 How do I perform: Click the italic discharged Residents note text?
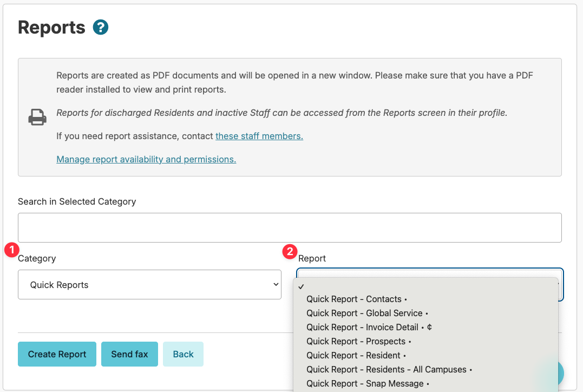tap(282, 113)
